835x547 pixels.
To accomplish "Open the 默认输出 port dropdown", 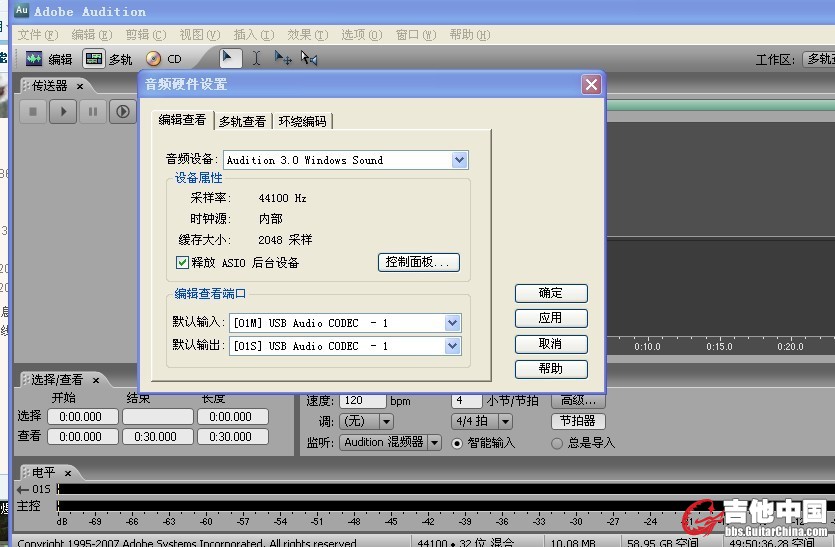I will pyautogui.click(x=452, y=346).
